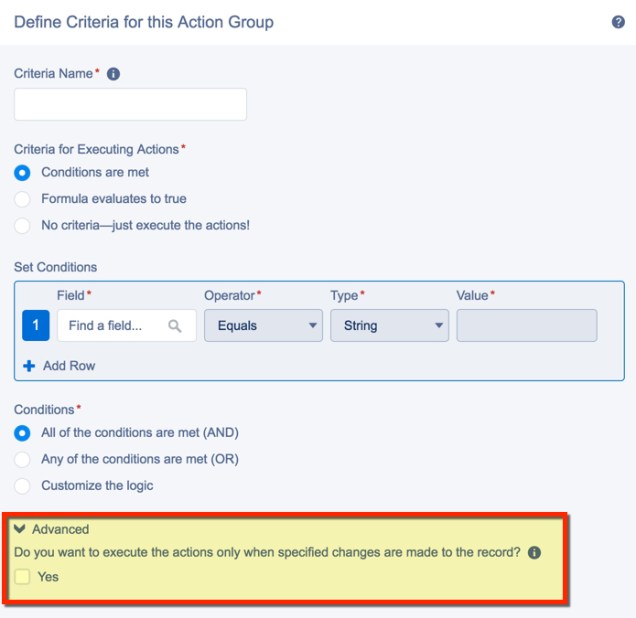
Task: Select All of the conditions are met (AND)
Action: coord(23,433)
